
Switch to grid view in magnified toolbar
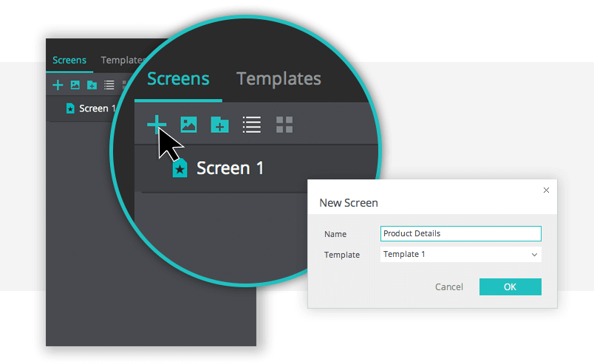(x=284, y=125)
